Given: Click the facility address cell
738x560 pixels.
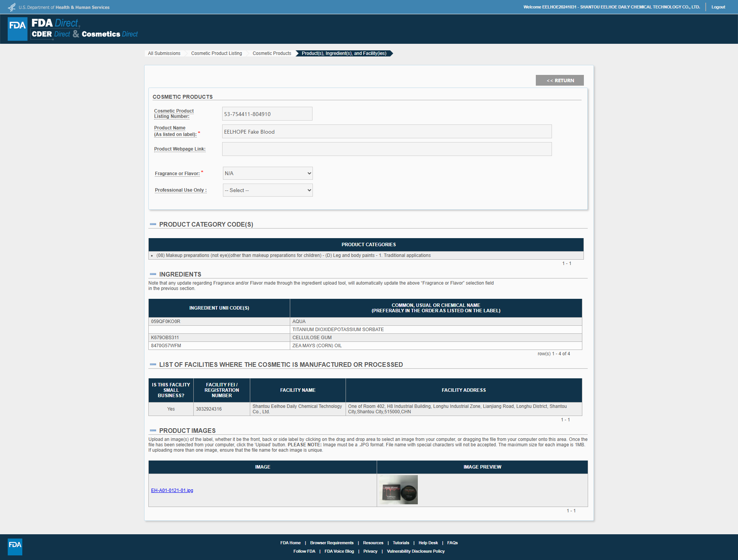Looking at the screenshot, I should pyautogui.click(x=464, y=409).
